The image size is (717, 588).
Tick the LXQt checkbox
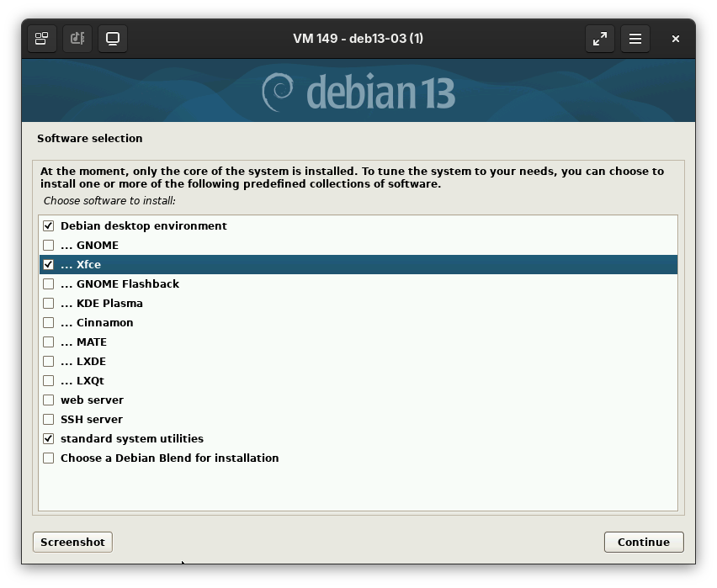[49, 381]
